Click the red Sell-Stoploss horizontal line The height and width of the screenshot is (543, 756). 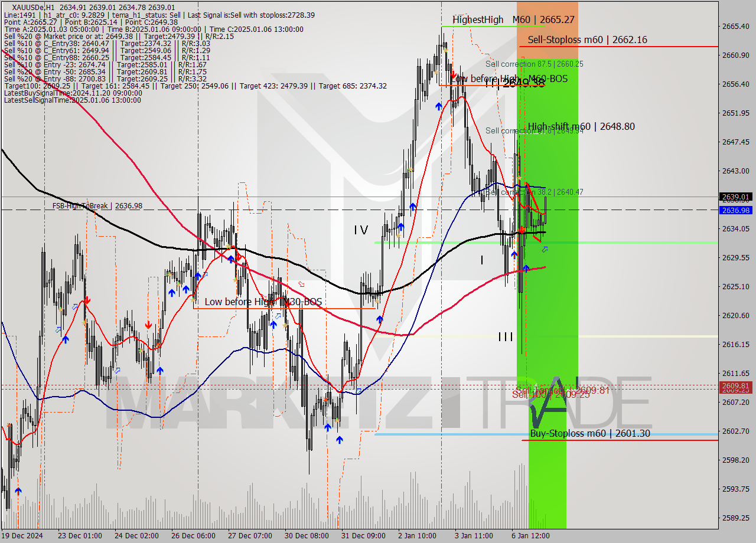[618, 47]
